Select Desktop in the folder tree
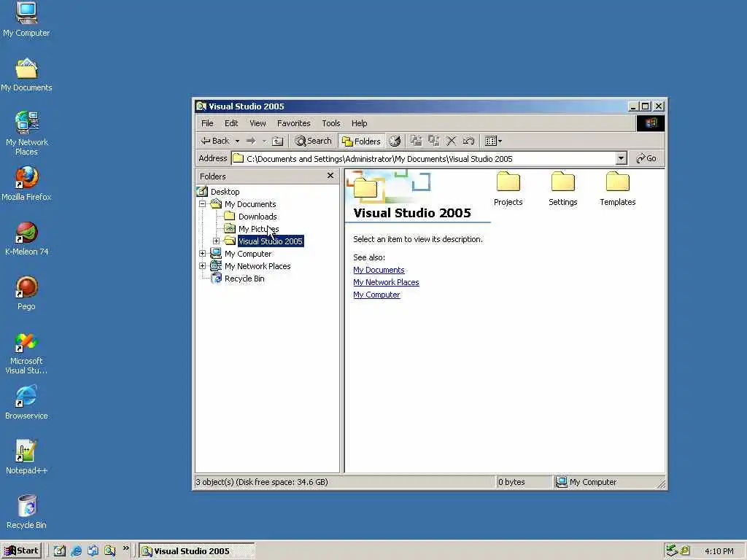This screenshot has width=747, height=560. 225,192
